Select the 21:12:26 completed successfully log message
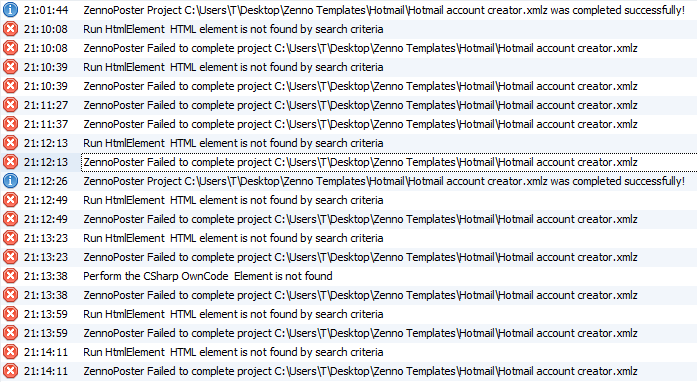The image size is (697, 382). (x=384, y=181)
